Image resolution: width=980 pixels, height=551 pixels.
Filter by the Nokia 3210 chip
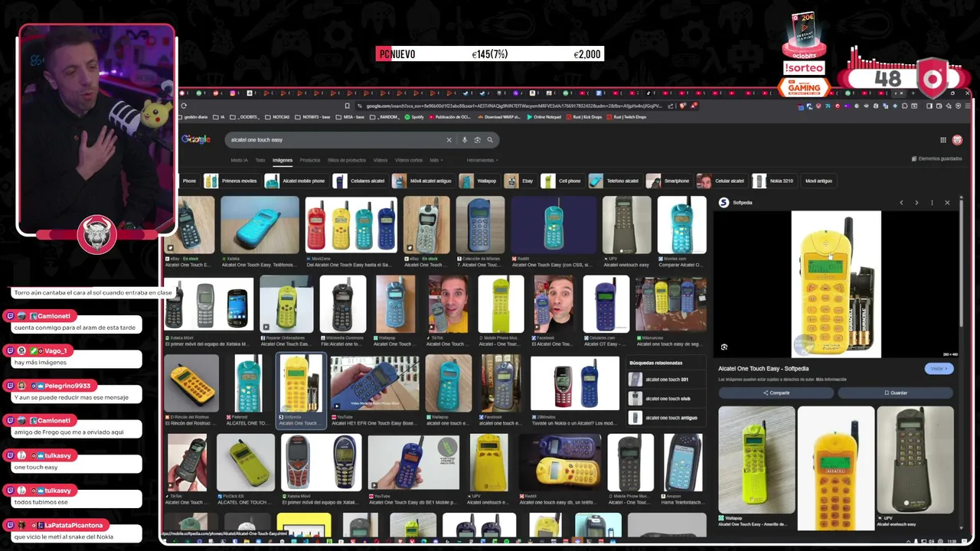774,181
